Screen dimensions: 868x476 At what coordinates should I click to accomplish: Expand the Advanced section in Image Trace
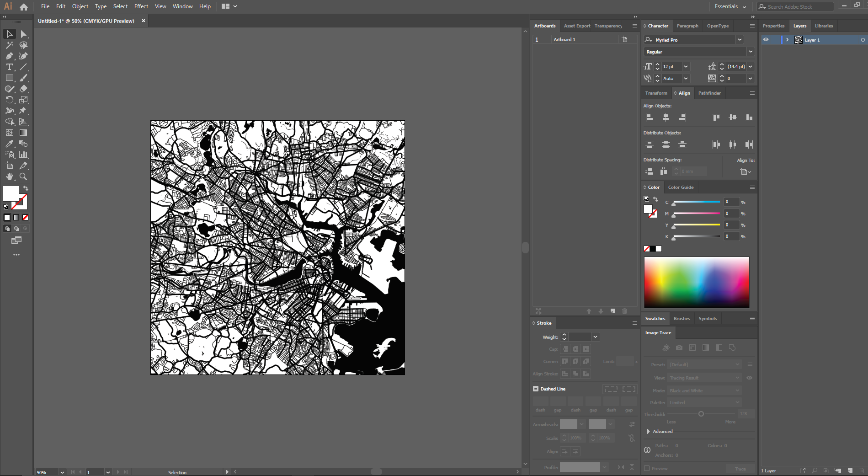click(649, 431)
